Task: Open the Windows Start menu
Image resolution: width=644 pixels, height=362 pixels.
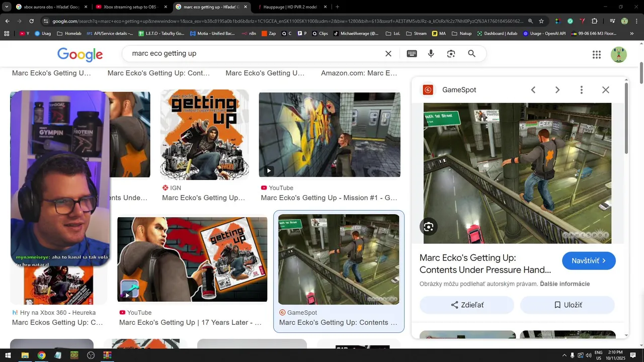Action: click(x=8, y=355)
